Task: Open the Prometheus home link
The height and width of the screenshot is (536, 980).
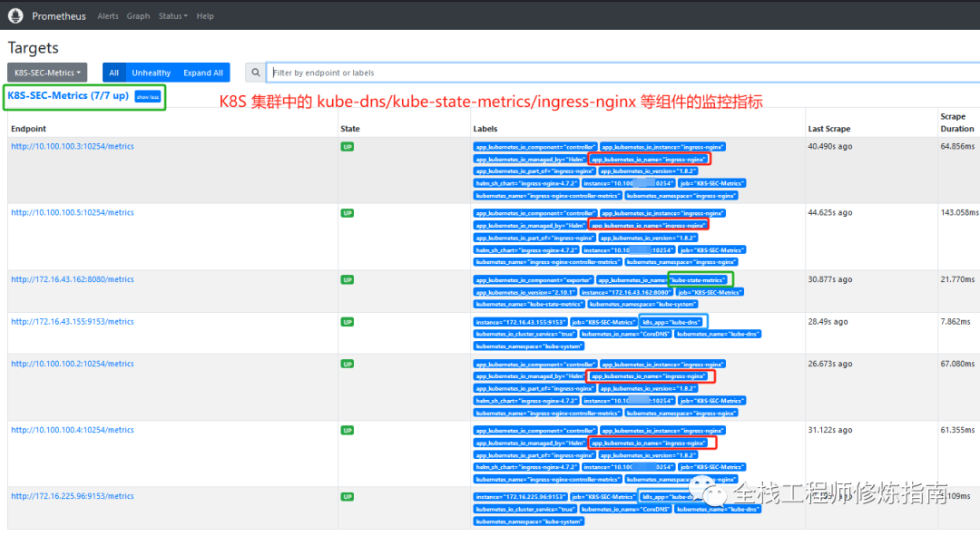Action: (59, 16)
